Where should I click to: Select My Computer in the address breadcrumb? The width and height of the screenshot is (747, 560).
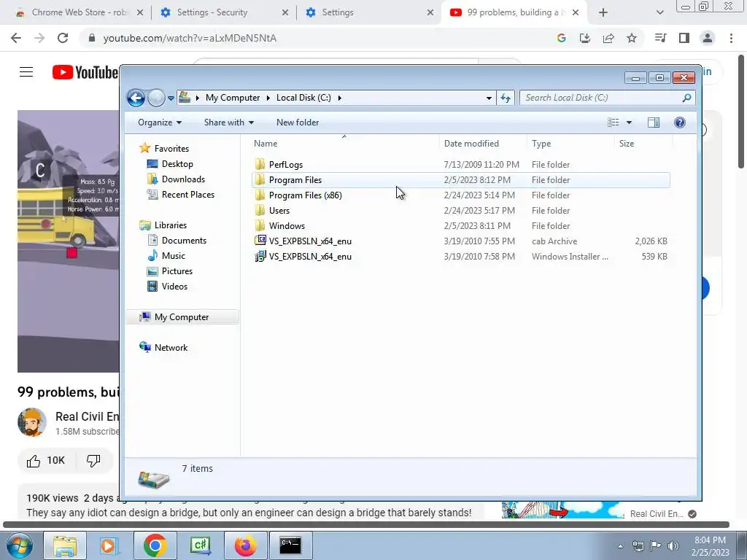click(x=233, y=98)
